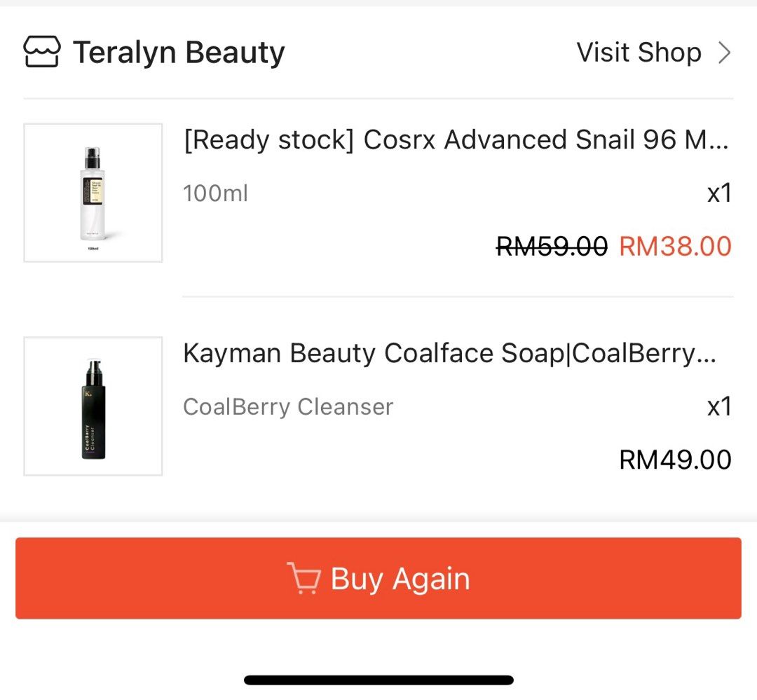Tap the 100ml variation label

(215, 193)
